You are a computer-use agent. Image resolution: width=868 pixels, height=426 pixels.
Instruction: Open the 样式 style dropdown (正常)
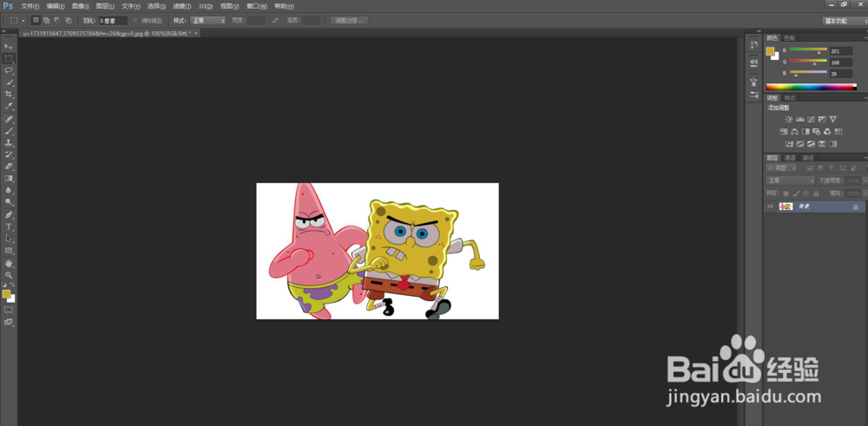coord(207,21)
